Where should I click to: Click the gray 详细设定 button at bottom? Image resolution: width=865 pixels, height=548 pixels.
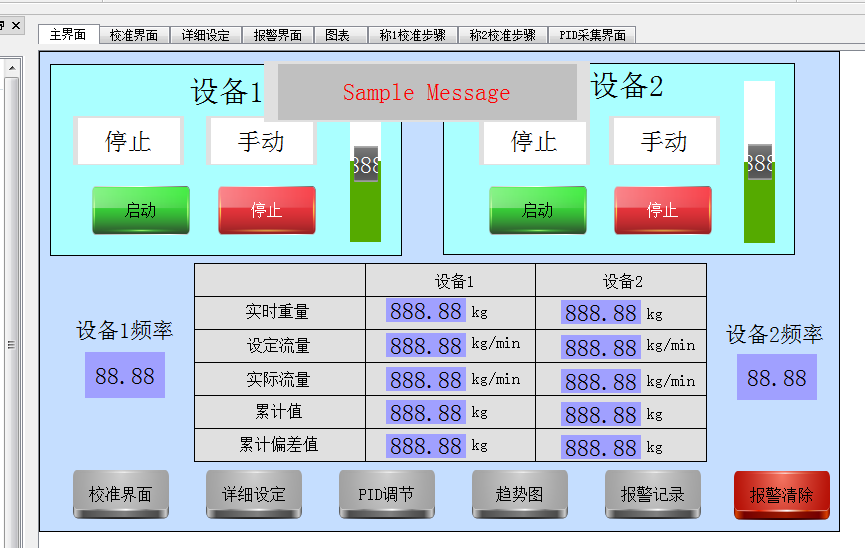[x=254, y=494]
